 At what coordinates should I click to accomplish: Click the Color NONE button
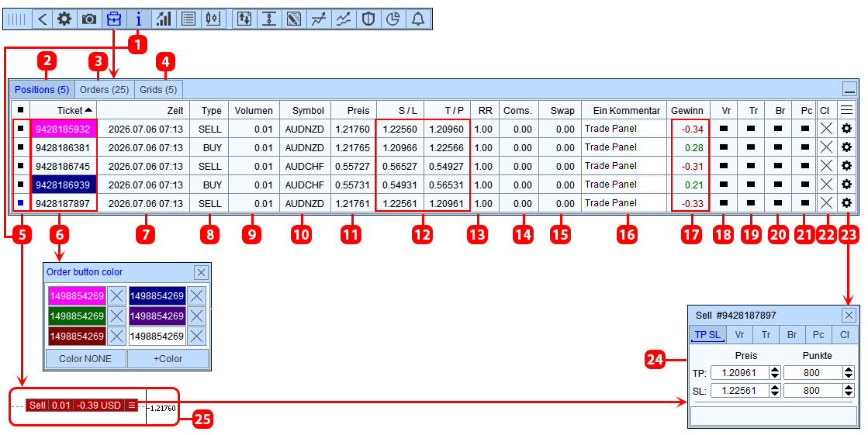(85, 359)
